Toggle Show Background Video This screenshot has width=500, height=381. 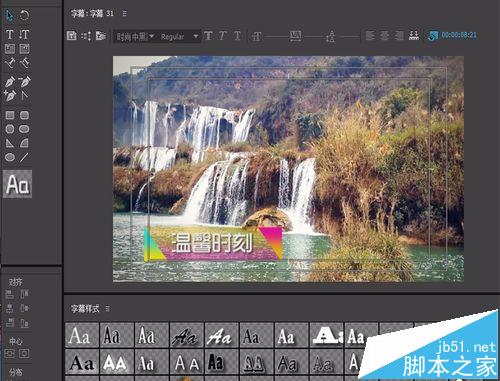point(432,36)
